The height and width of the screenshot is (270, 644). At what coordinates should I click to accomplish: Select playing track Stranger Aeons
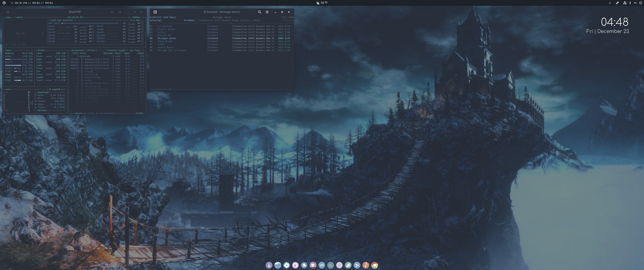(220, 38)
